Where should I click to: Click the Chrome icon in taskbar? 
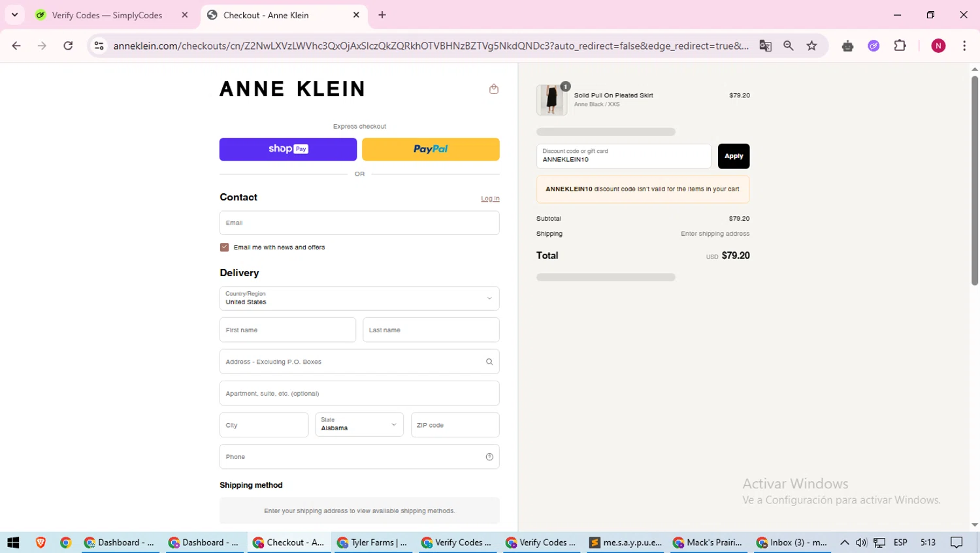65,543
